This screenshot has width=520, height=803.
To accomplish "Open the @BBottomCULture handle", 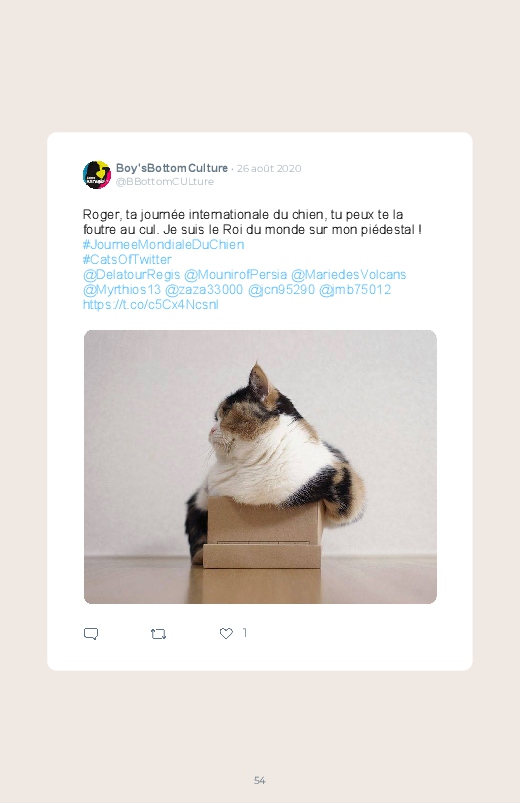I will click(x=164, y=182).
